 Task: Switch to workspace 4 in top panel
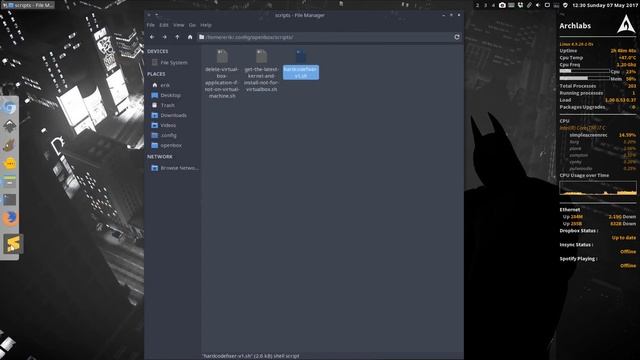493,5
